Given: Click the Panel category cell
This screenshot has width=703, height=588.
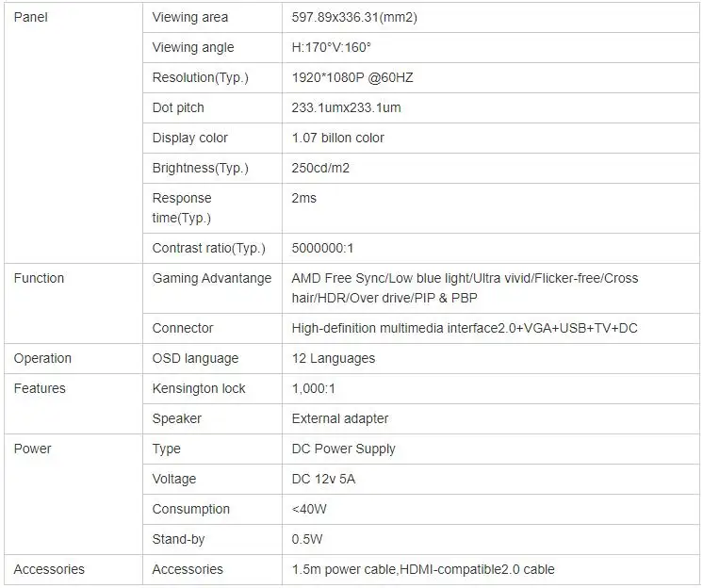Looking at the screenshot, I should point(31,17).
